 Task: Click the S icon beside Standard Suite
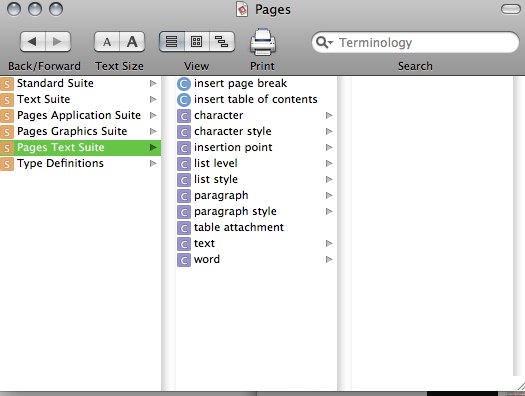click(7, 84)
